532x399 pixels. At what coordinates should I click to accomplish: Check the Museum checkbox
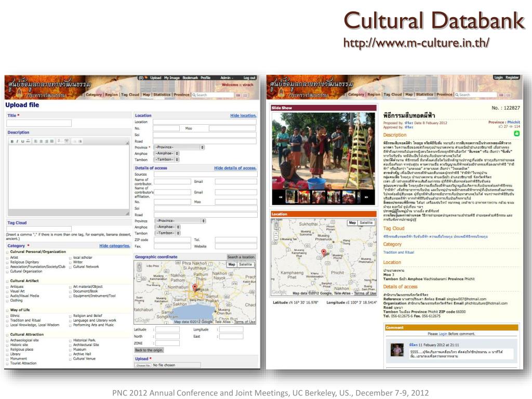click(x=70, y=350)
